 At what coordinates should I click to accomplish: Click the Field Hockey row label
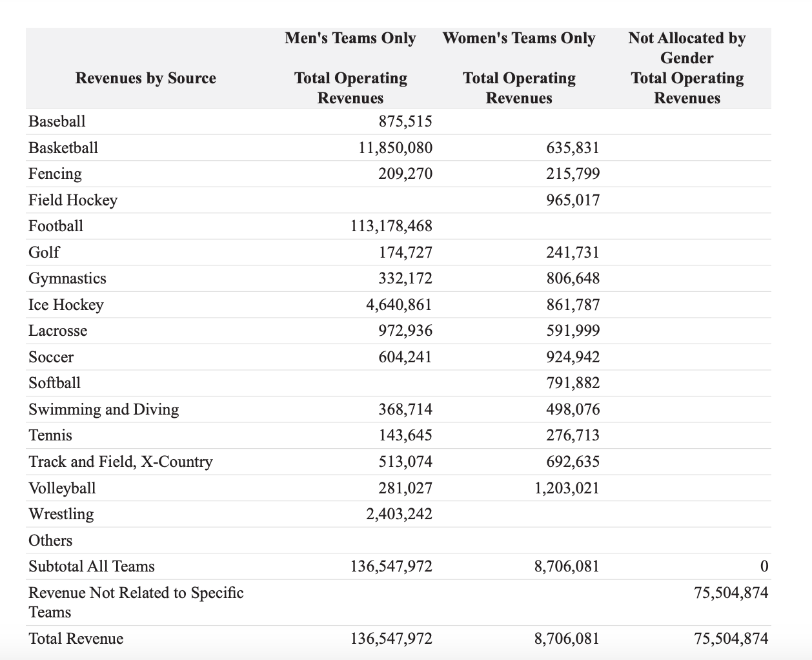[73, 200]
